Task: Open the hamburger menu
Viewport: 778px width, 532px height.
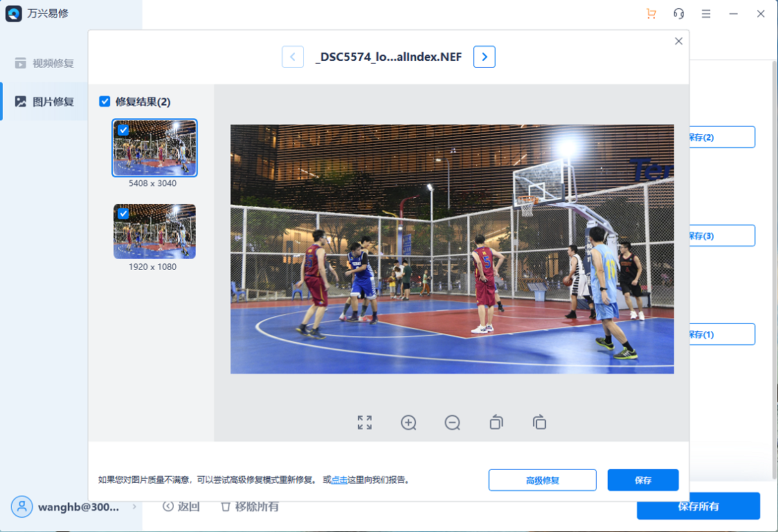Action: coord(706,13)
